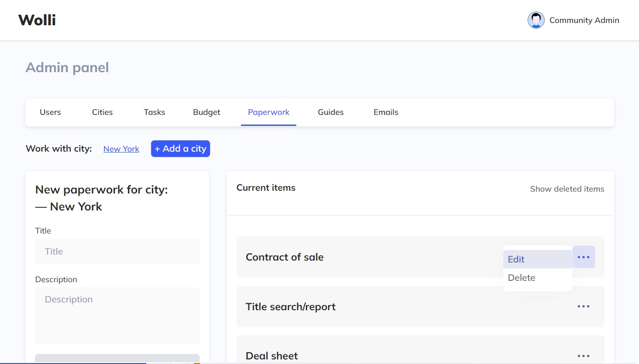Select the Paperwork tab
The image size is (639, 364).
[x=269, y=112]
